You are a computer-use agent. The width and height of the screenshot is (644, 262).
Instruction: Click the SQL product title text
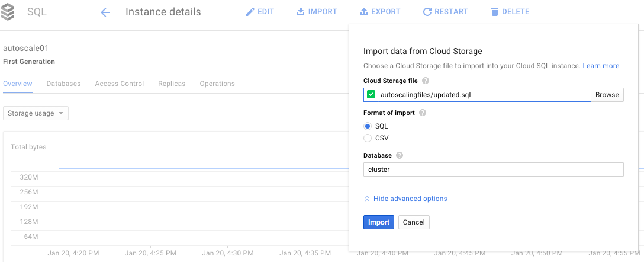37,12
